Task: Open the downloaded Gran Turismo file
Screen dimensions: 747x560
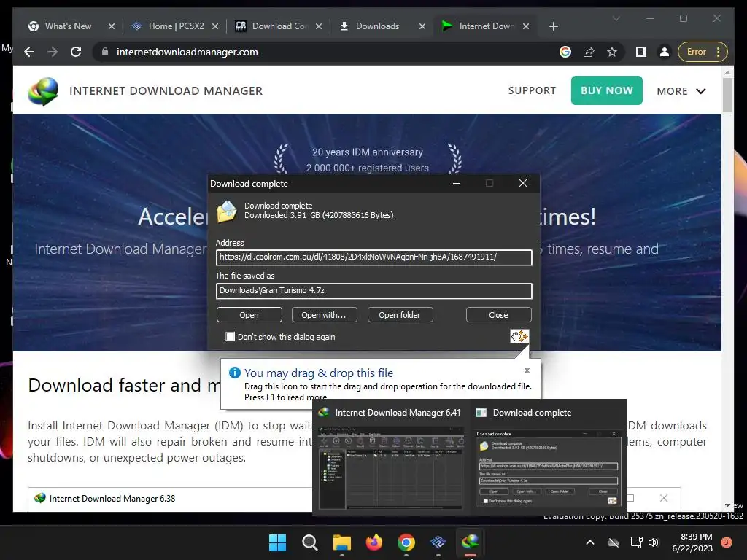Action: point(249,315)
